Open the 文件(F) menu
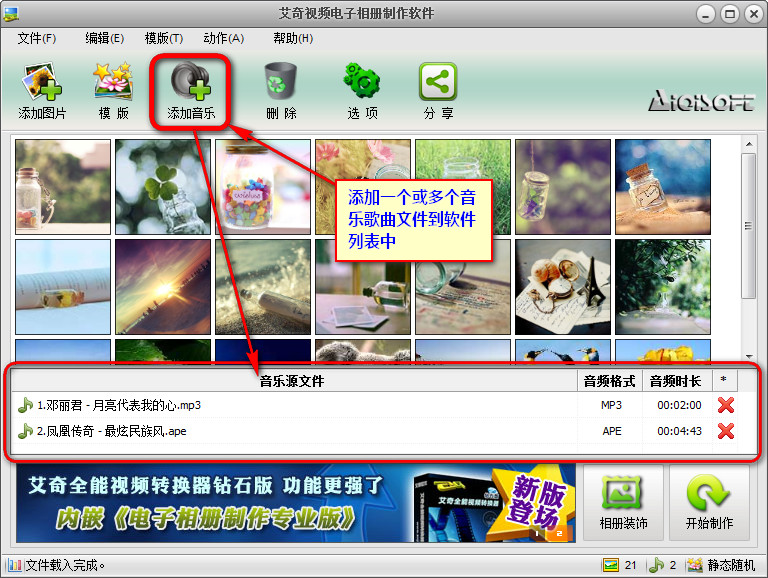The image size is (768, 578). tap(37, 38)
